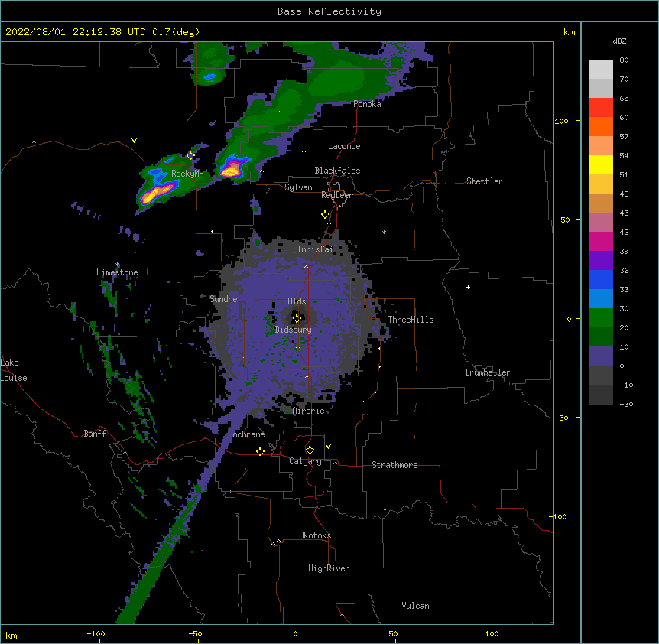Pick the purple 36–39 dBZ legend swatch
Screen dimensions: 659x644
pyautogui.click(x=601, y=261)
